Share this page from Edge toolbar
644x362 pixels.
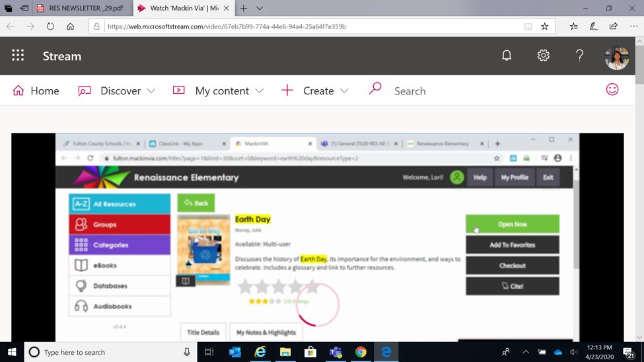(613, 26)
